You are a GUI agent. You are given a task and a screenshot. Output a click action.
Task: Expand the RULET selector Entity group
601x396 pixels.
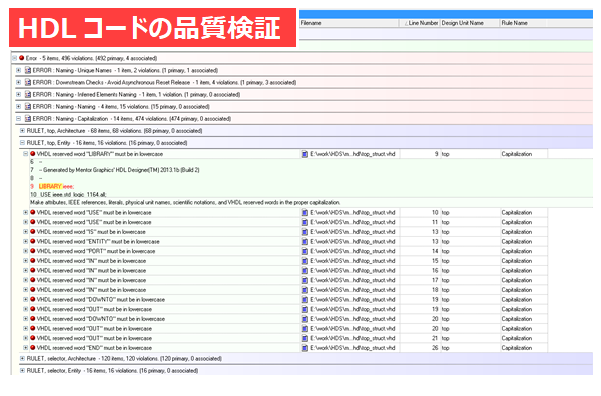pos(22,370)
